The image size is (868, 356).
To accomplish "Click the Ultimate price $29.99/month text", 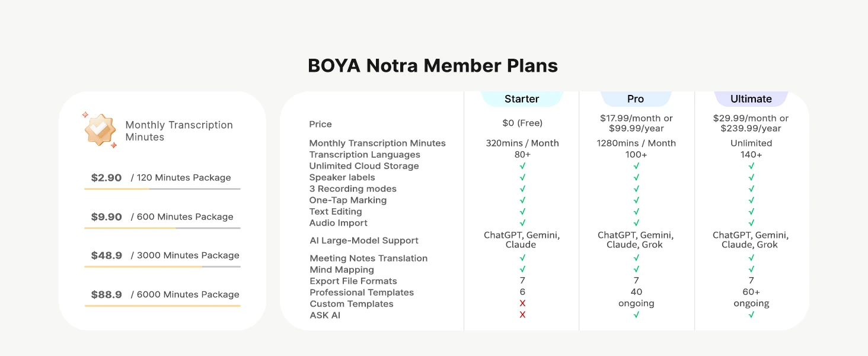I will click(x=751, y=118).
